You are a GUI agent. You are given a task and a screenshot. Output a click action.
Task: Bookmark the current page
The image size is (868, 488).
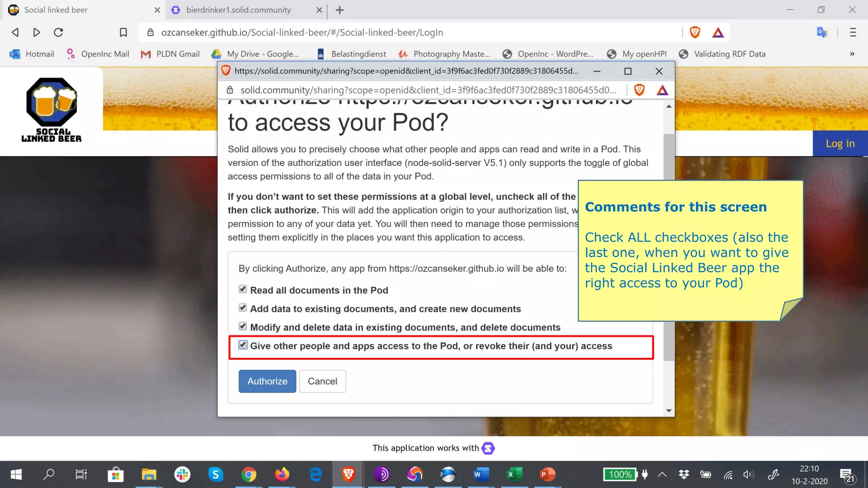pos(123,32)
